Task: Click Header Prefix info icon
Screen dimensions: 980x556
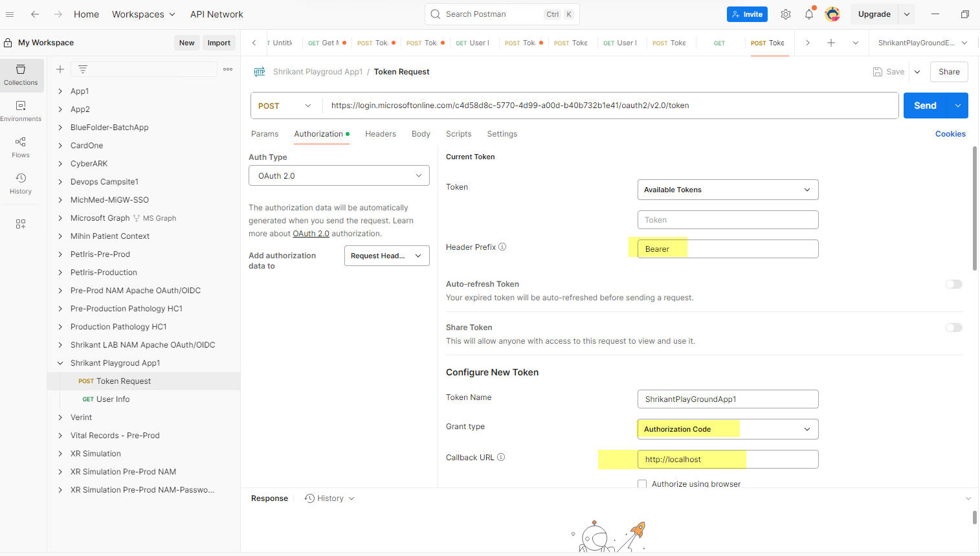Action: (502, 247)
